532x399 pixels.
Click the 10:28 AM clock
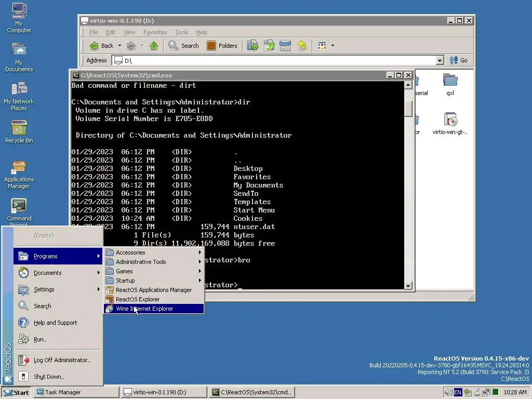[515, 392]
